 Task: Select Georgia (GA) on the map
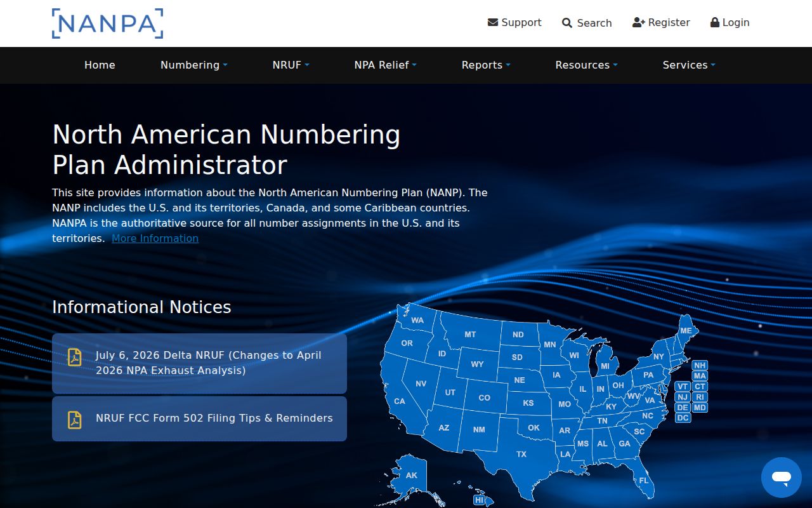click(x=625, y=443)
